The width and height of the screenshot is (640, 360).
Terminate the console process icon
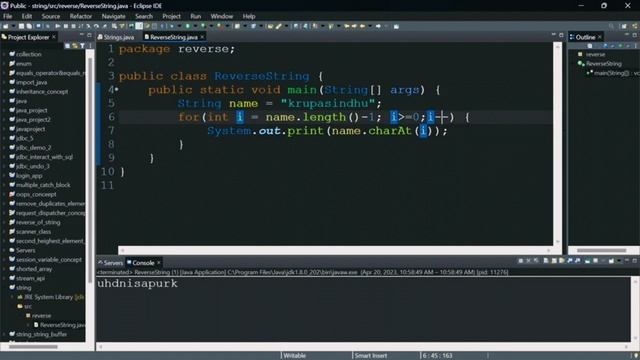(x=521, y=260)
